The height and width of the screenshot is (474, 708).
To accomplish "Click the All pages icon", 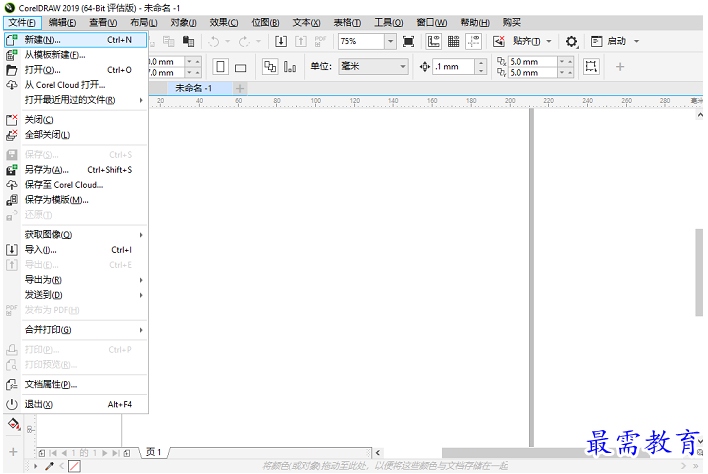I will [270, 67].
